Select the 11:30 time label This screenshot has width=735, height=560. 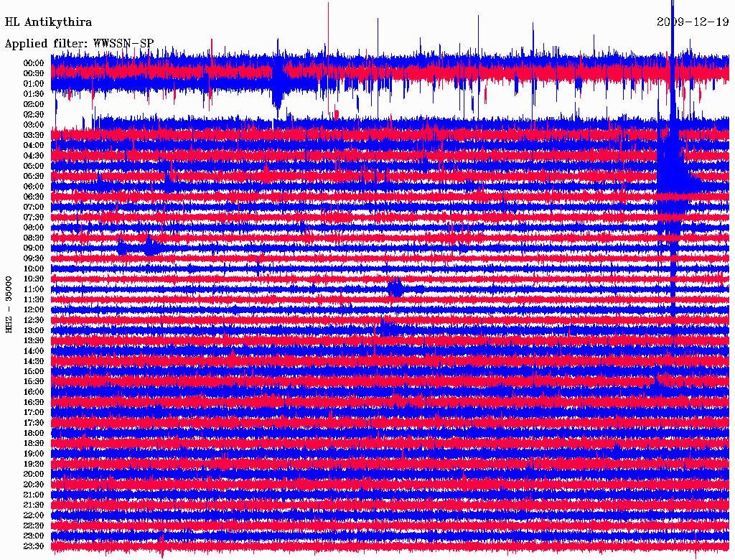[34, 299]
